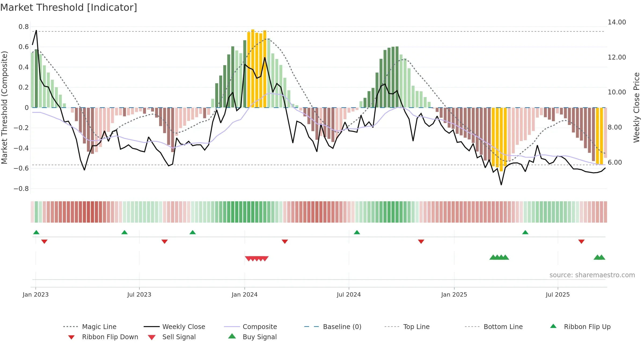The height and width of the screenshot is (362, 644).
Task: Click the Sell Signal legend red triangle
Action: click(x=152, y=337)
